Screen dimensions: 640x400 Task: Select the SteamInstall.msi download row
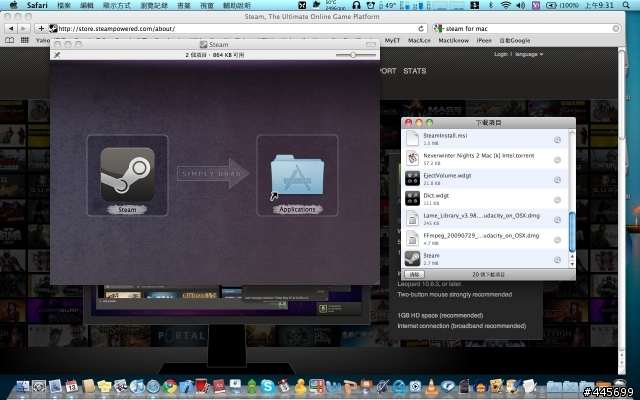pyautogui.click(x=485, y=139)
